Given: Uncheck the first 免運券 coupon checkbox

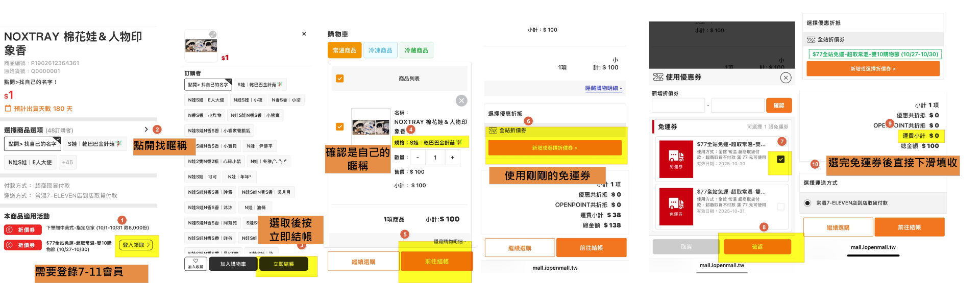Looking at the screenshot, I should coord(780,159).
